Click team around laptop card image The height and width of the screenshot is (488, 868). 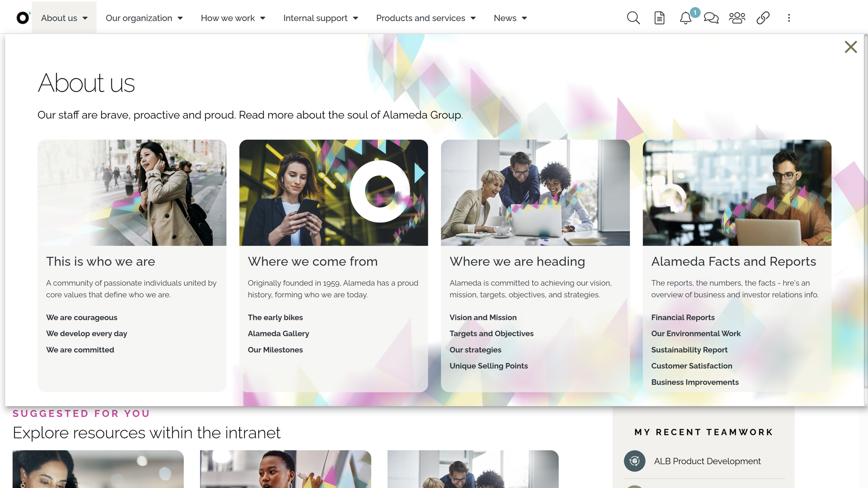[535, 192]
